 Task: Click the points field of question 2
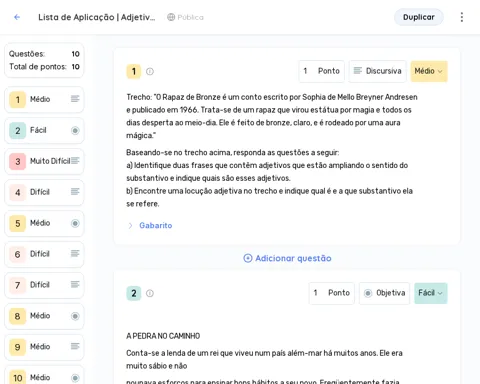[332, 293]
